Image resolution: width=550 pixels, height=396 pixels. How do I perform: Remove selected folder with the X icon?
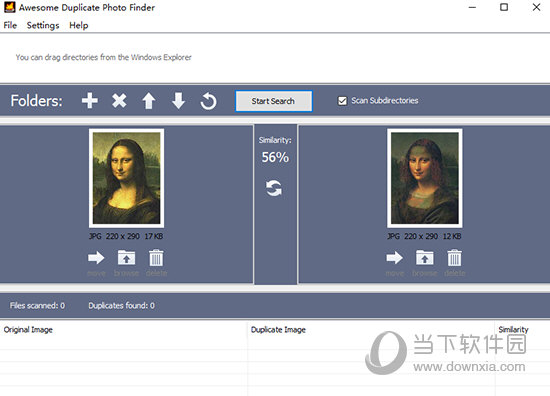pyautogui.click(x=119, y=101)
